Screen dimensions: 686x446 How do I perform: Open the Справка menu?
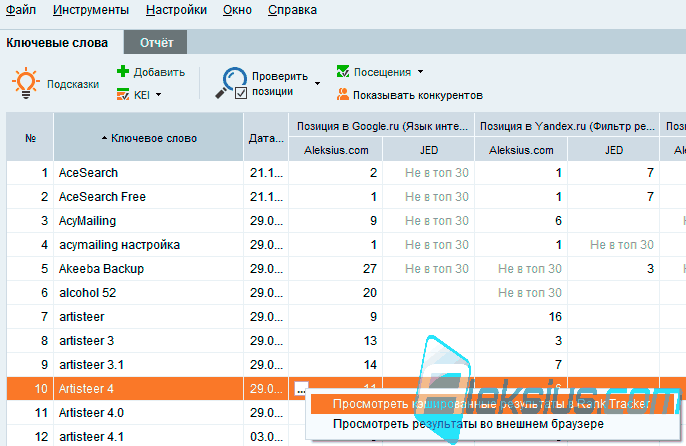292,10
